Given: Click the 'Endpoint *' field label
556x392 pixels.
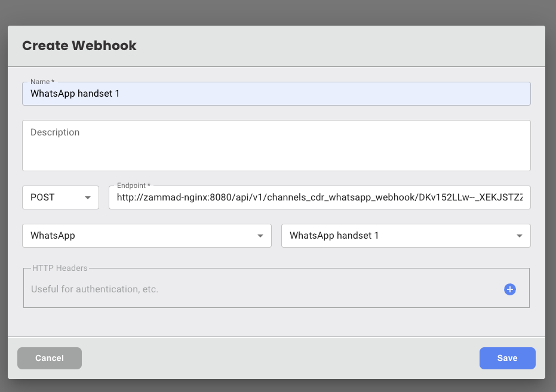Looking at the screenshot, I should [133, 186].
